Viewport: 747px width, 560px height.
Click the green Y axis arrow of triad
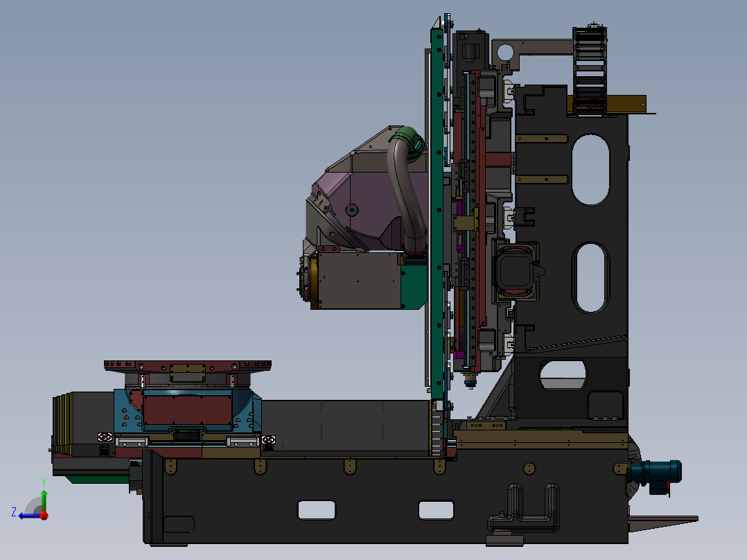pos(44,500)
